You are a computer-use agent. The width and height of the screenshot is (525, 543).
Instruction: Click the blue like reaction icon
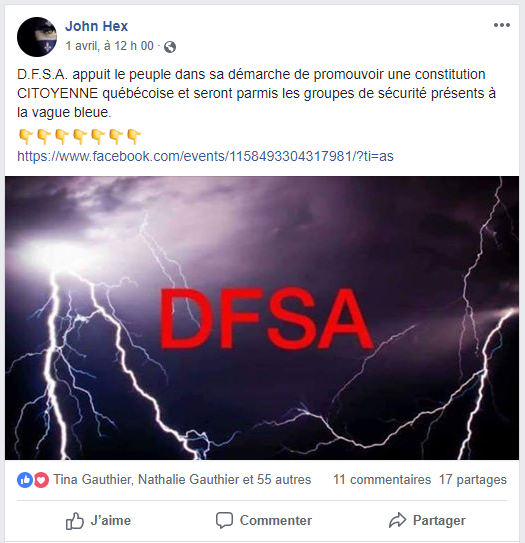click(25, 480)
